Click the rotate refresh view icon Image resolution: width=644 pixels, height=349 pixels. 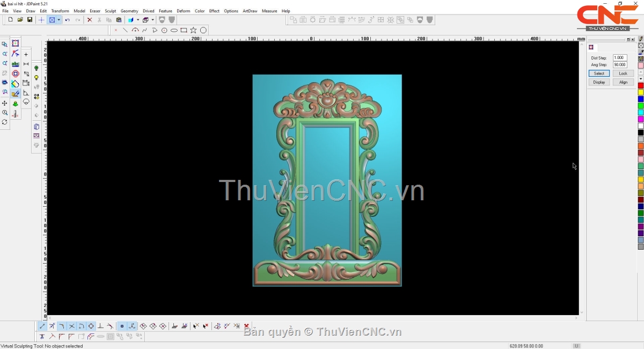(5, 122)
